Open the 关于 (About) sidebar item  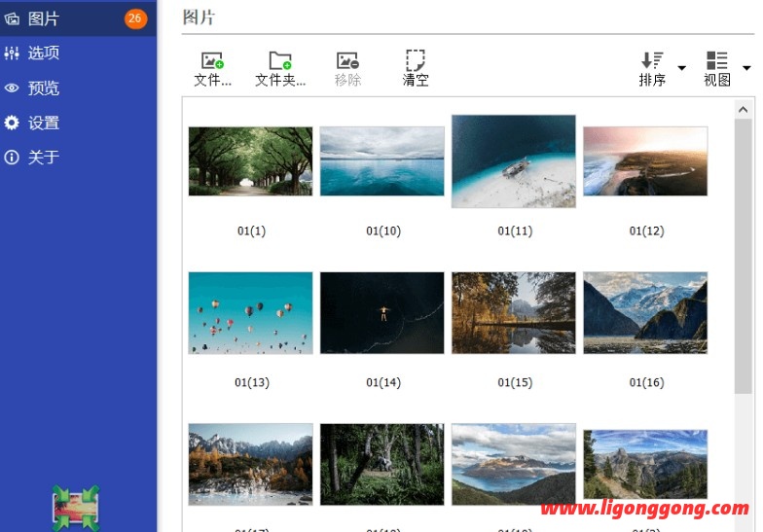click(44, 158)
